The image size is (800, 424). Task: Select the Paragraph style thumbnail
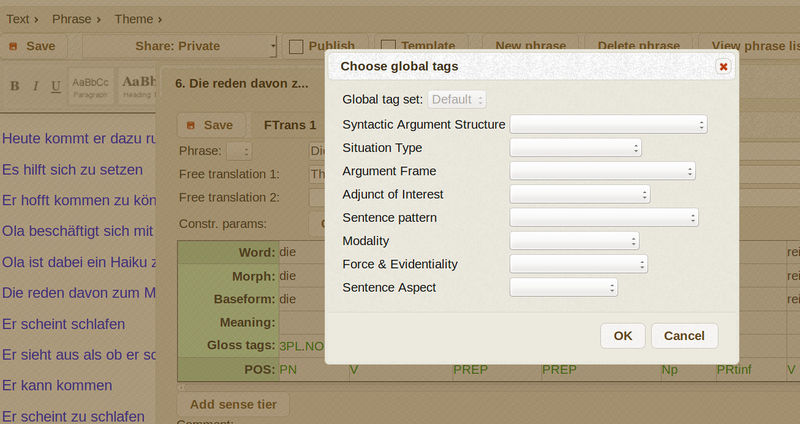[x=90, y=85]
